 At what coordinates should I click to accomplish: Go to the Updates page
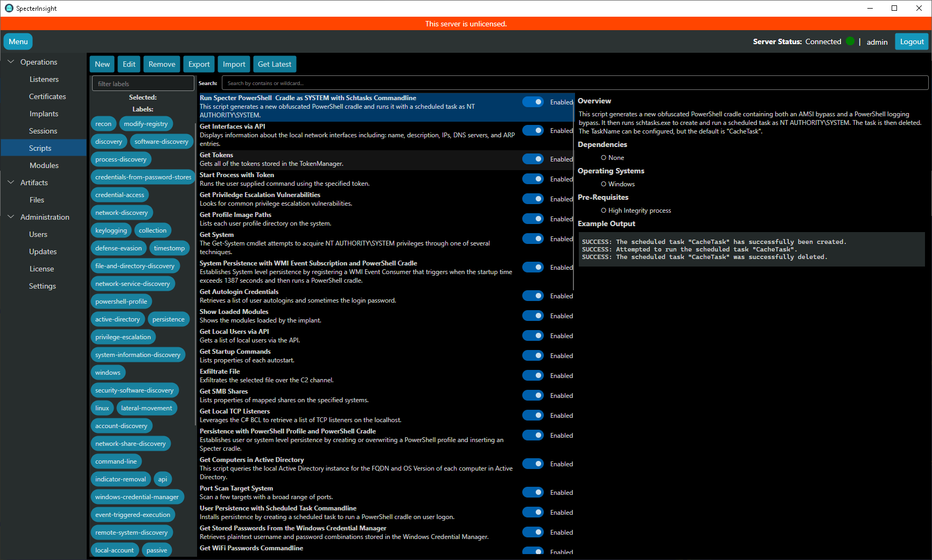(44, 251)
